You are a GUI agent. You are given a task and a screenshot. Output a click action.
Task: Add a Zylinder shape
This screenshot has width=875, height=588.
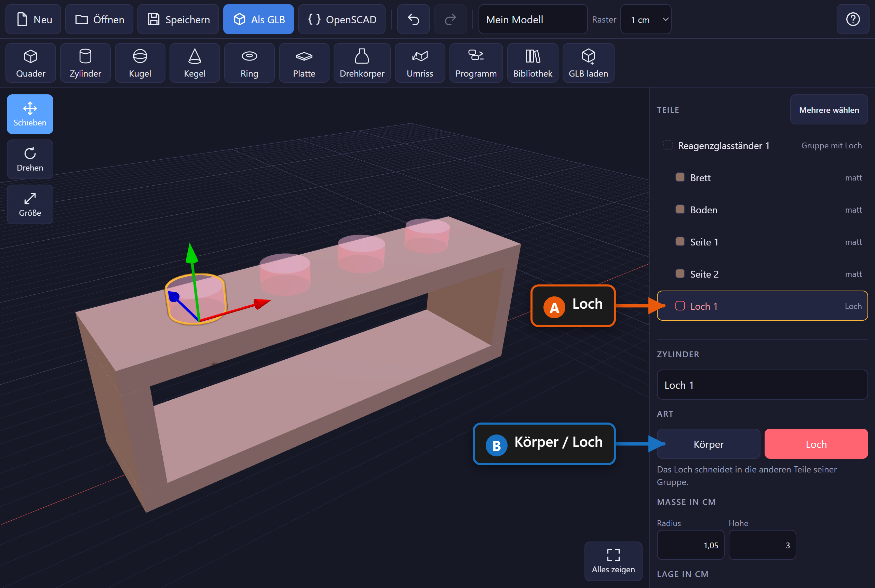(85, 63)
